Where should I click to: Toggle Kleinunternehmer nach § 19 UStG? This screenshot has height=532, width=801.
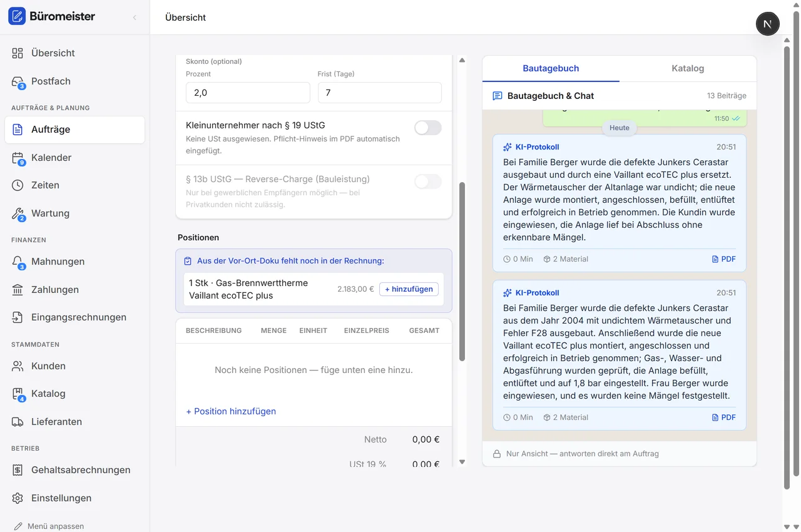[428, 128]
